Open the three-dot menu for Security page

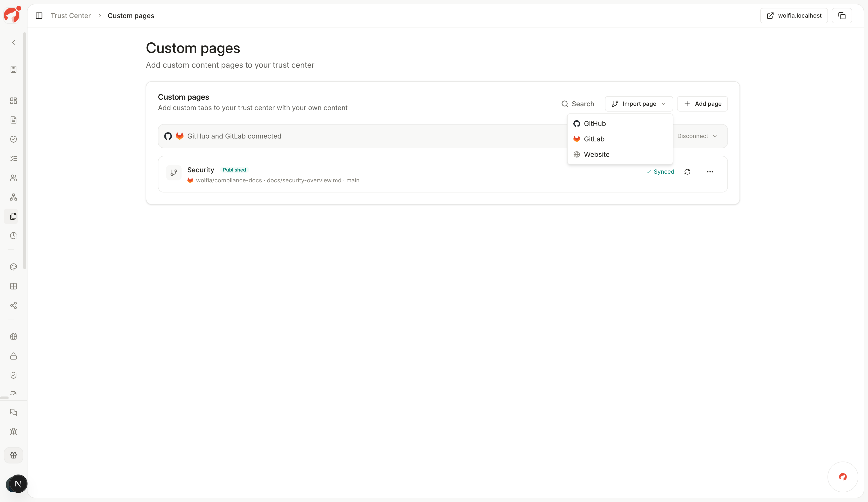point(710,172)
